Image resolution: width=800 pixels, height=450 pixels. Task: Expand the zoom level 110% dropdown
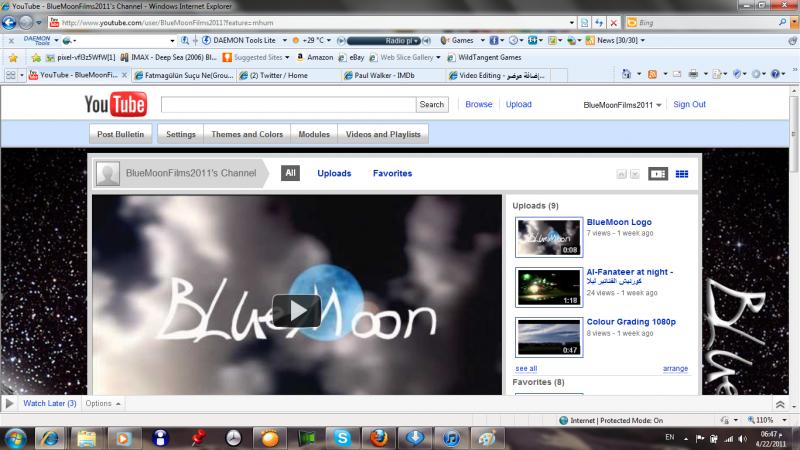[x=784, y=420]
